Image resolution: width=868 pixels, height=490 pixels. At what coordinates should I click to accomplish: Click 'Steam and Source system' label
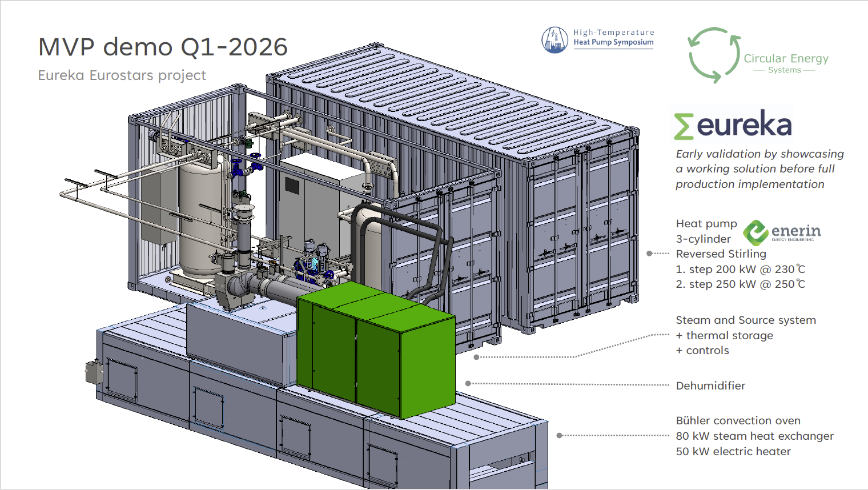point(746,320)
